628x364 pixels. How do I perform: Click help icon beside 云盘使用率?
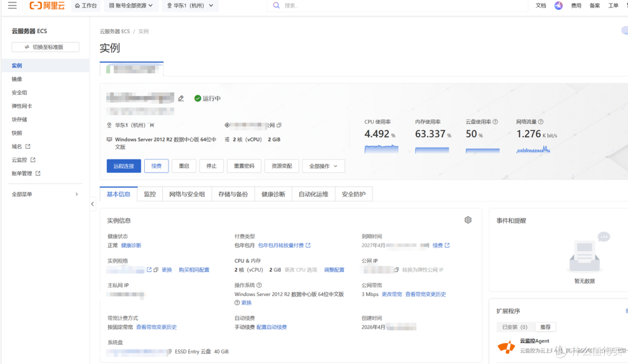click(495, 122)
